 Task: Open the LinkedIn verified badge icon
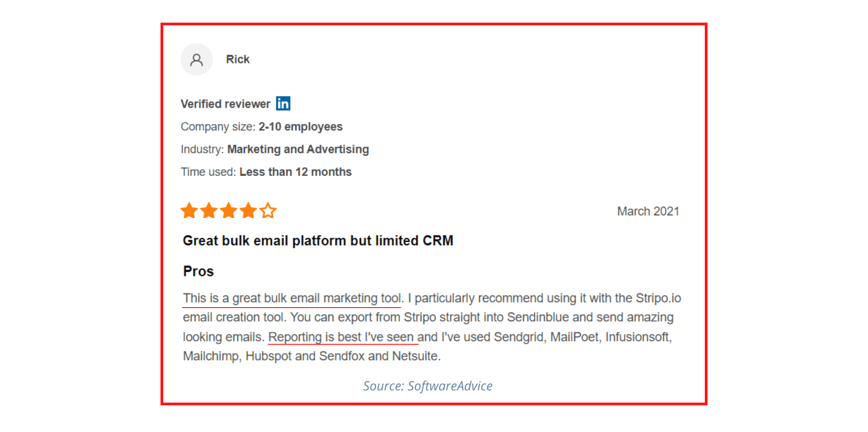coord(283,104)
